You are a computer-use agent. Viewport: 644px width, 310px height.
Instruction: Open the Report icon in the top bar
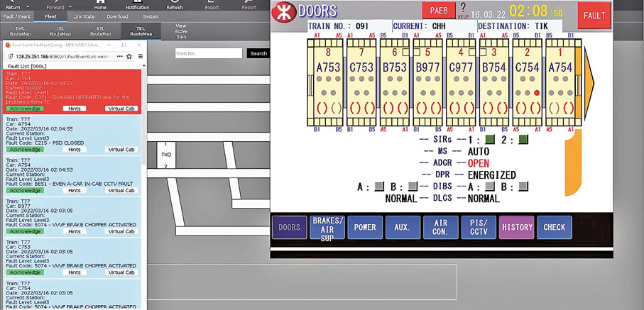click(x=249, y=4)
